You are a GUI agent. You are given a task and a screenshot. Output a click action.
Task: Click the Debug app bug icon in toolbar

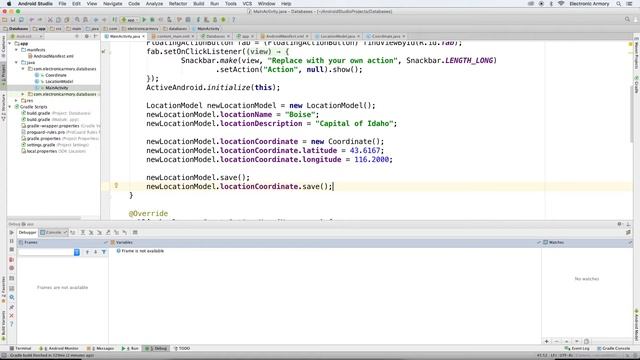point(152,20)
